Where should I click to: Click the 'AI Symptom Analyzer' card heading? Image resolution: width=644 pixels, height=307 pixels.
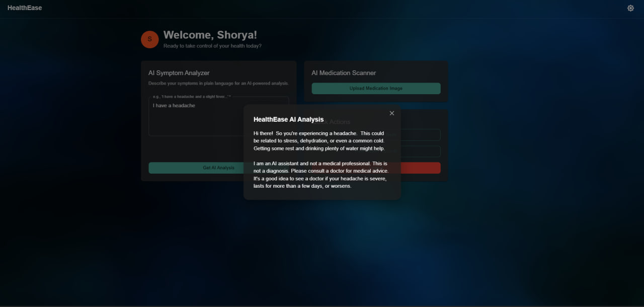[179, 73]
